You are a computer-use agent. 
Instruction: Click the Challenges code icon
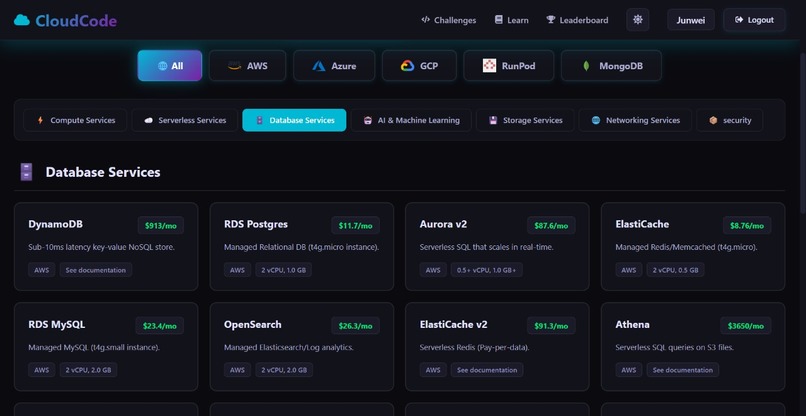point(425,20)
